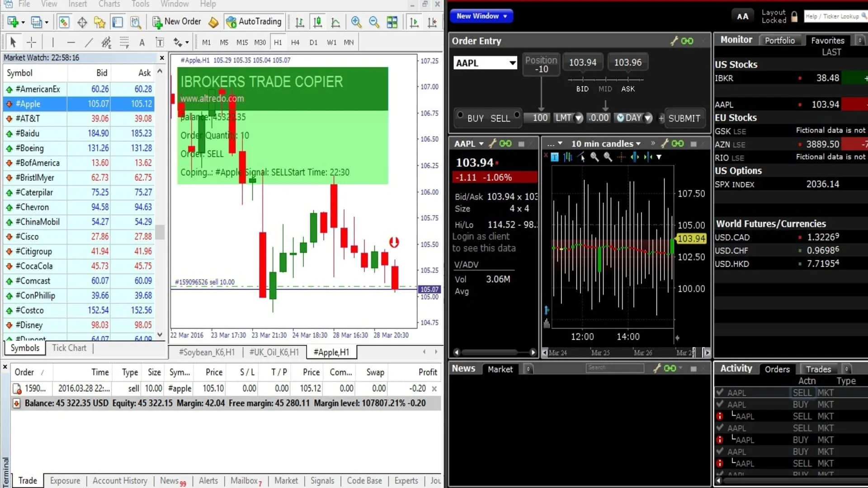
Task: Open the Charts menu
Action: point(109,4)
